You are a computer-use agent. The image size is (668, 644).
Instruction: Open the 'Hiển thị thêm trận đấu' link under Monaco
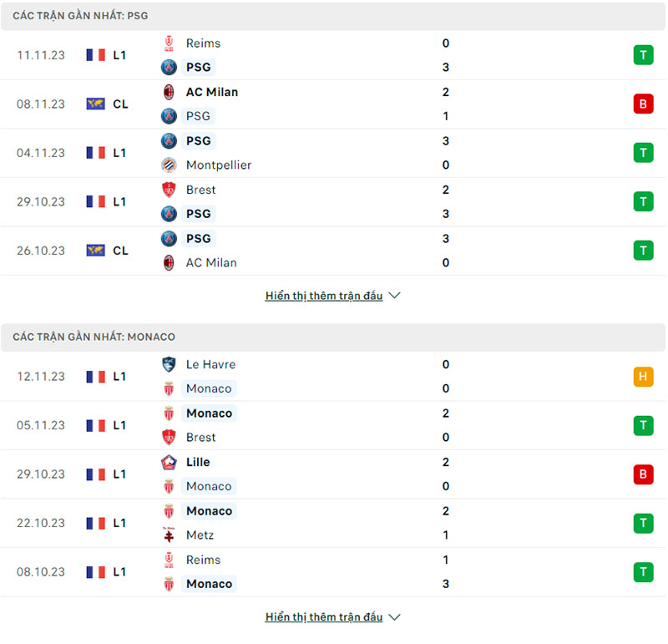point(324,617)
